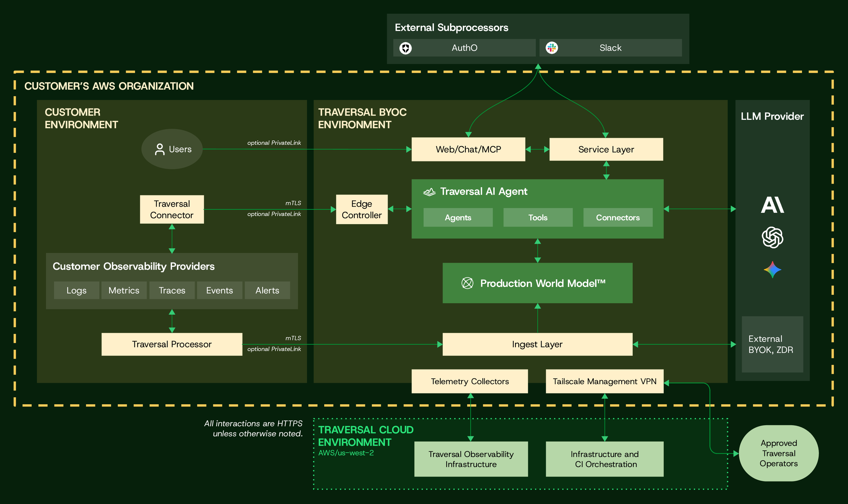Click the Production World Model title text
This screenshot has width=848, height=504.
point(543,283)
